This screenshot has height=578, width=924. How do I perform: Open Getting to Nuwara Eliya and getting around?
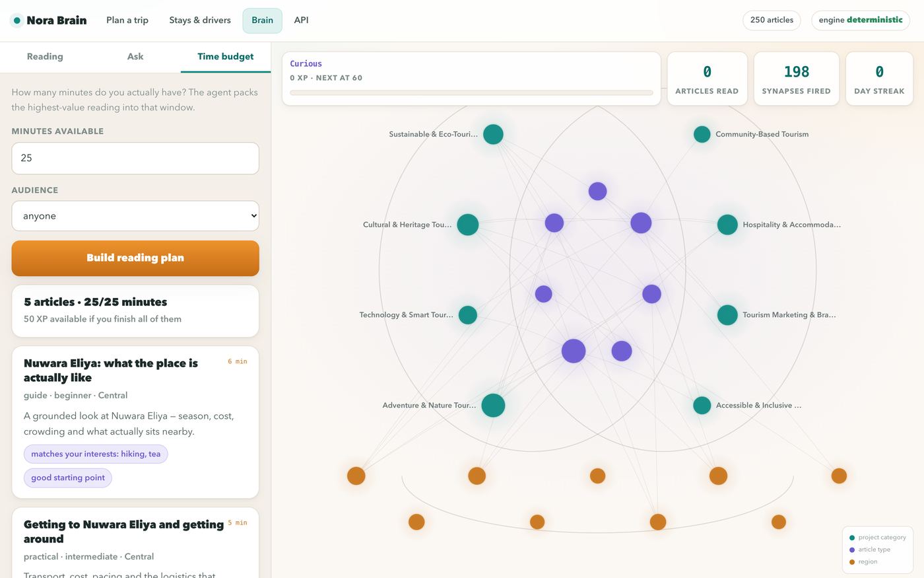point(124,532)
